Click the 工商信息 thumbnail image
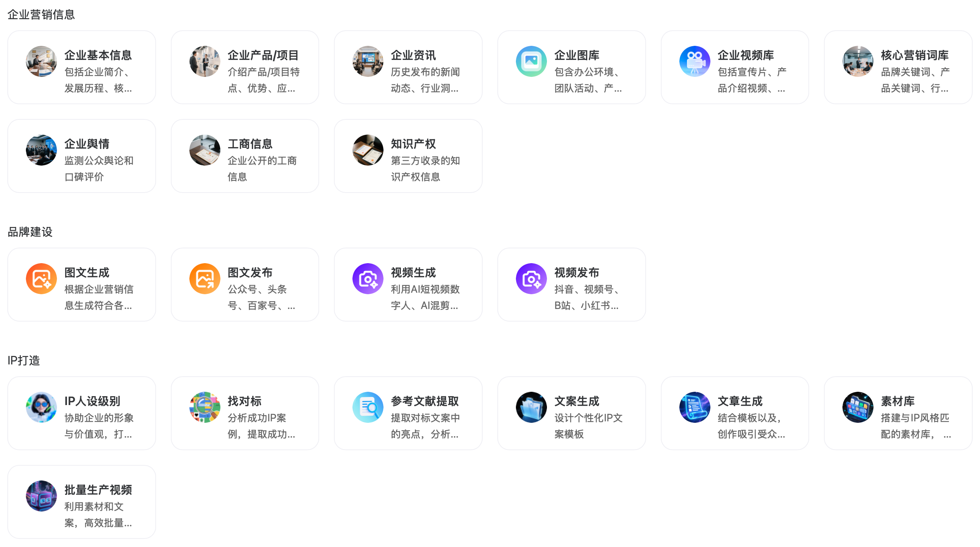Image resolution: width=980 pixels, height=547 pixels. pos(205,150)
